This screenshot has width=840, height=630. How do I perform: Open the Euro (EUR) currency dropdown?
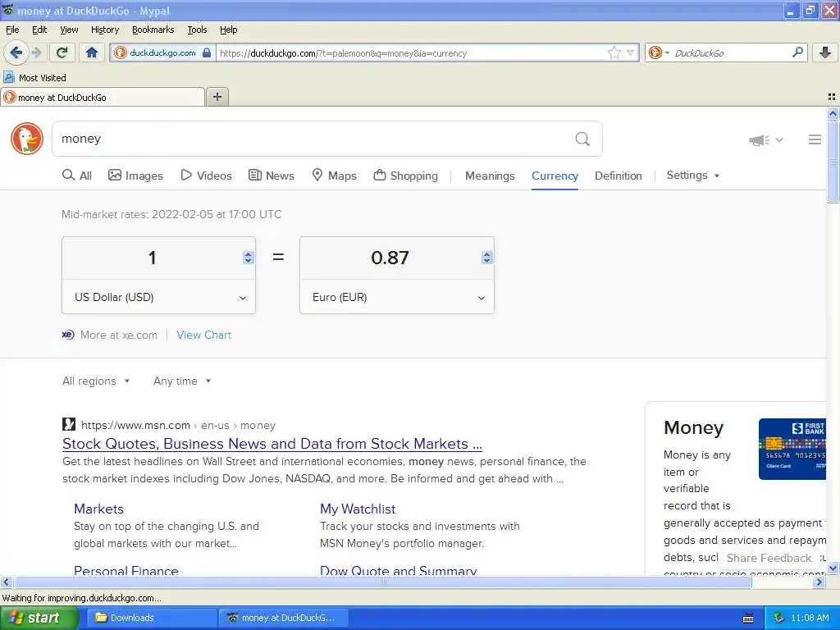[397, 297]
